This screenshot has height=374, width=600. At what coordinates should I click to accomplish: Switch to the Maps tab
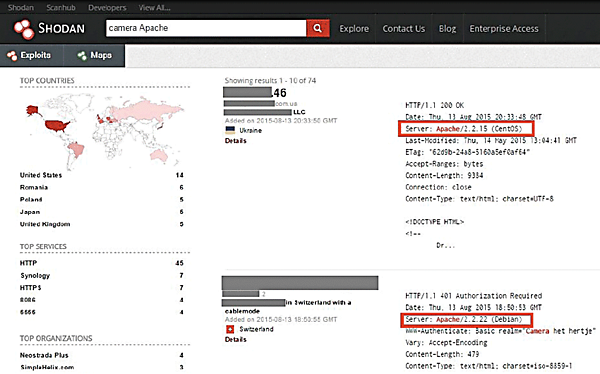pyautogui.click(x=94, y=56)
